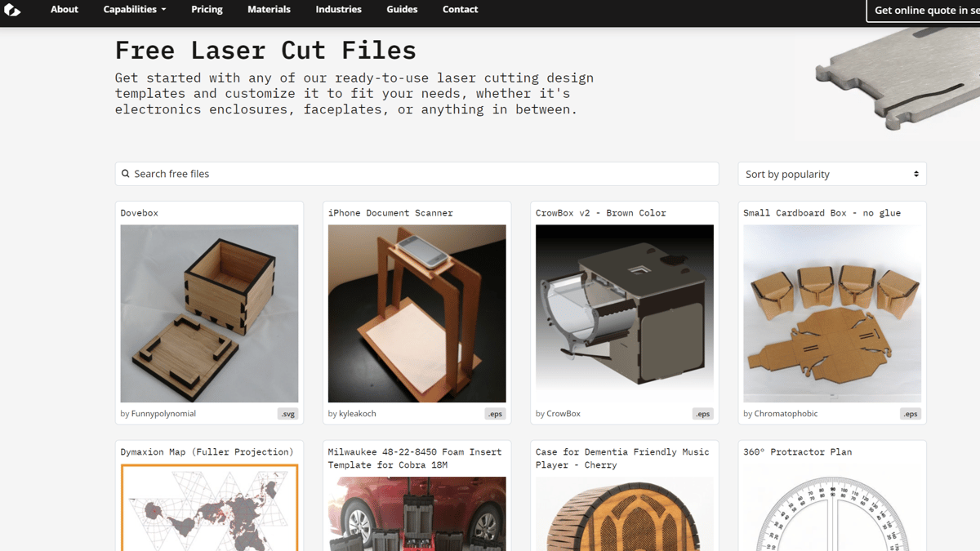Navigate to Industries
This screenshot has height=551, width=980.
click(338, 10)
